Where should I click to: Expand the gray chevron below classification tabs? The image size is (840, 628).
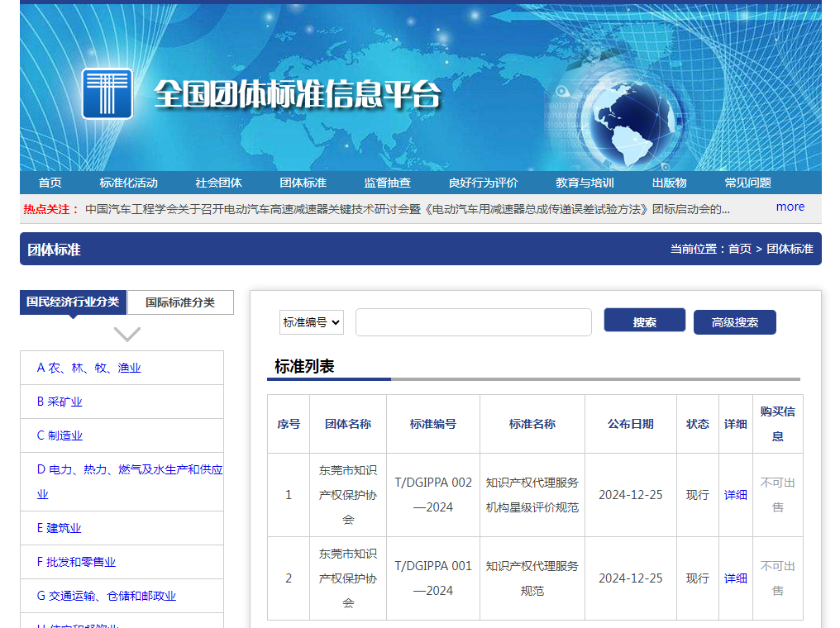click(x=126, y=335)
